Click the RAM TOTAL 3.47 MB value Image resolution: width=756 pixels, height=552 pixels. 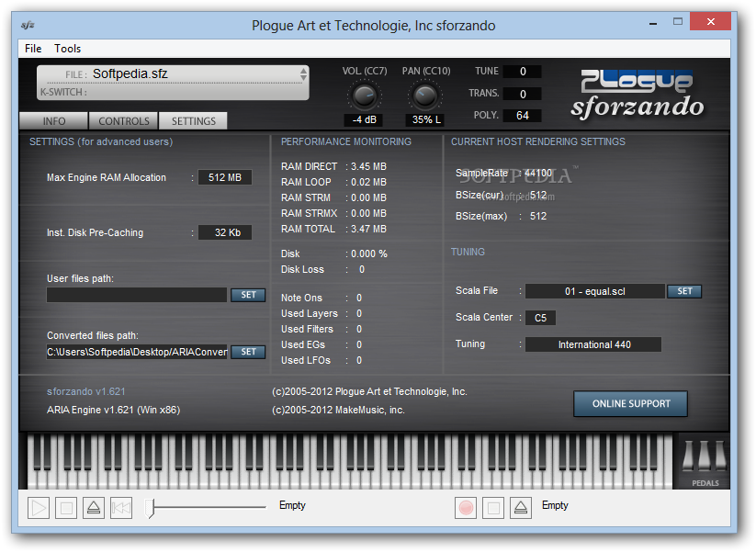368,229
